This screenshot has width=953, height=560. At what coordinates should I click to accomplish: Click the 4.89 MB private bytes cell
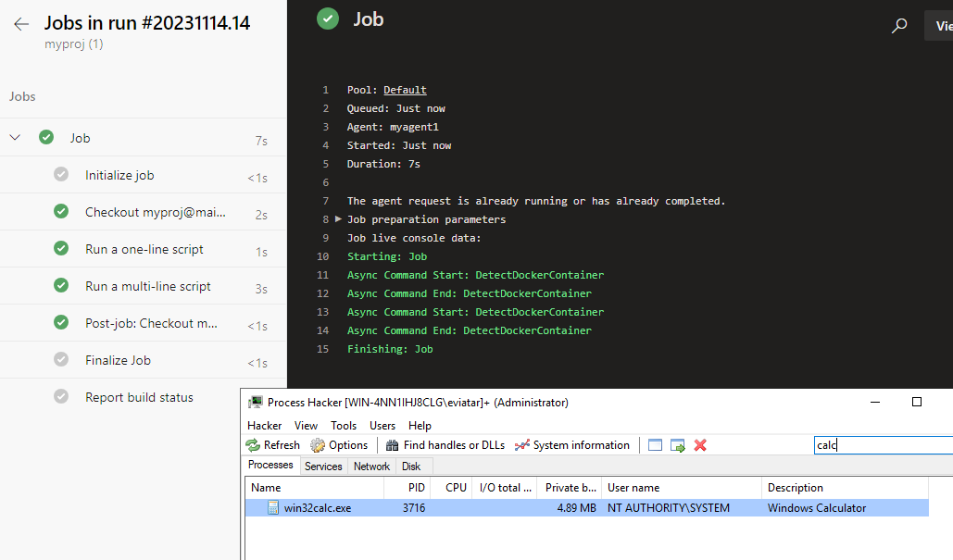576,508
